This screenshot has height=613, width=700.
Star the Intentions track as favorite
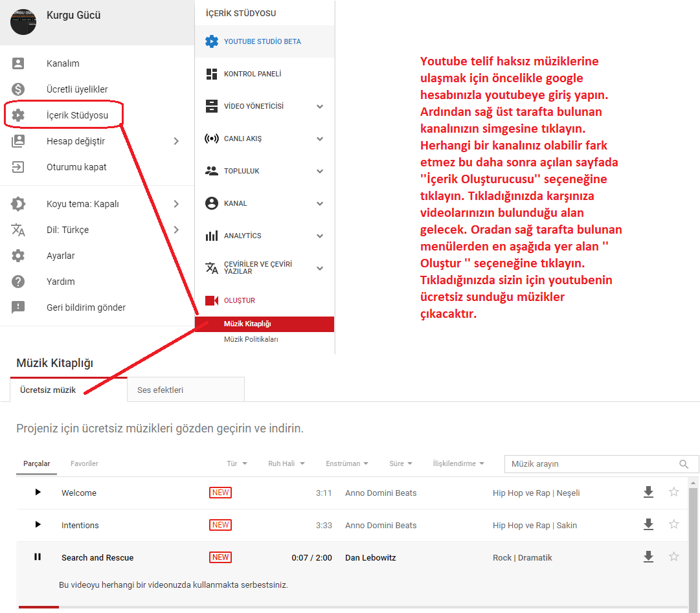[673, 524]
